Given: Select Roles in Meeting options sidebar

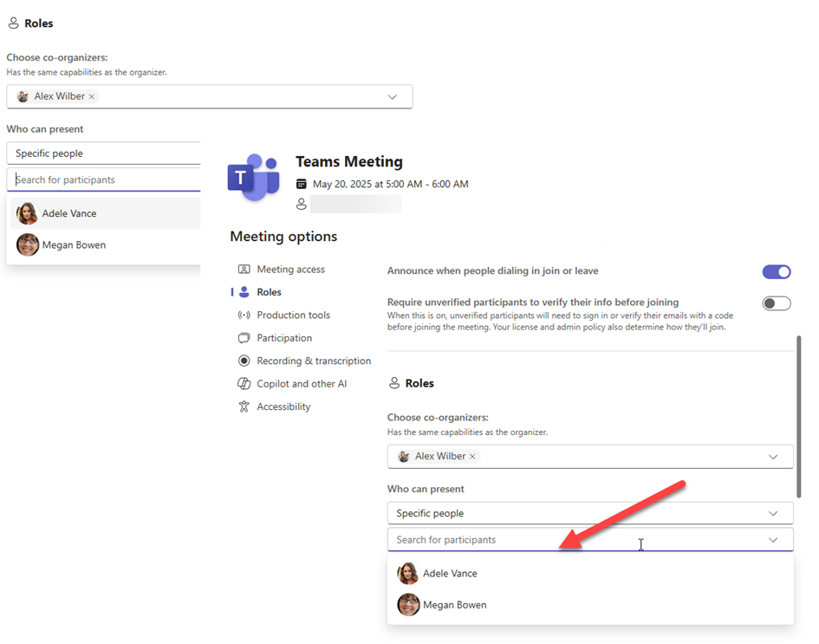Looking at the screenshot, I should 269,292.
